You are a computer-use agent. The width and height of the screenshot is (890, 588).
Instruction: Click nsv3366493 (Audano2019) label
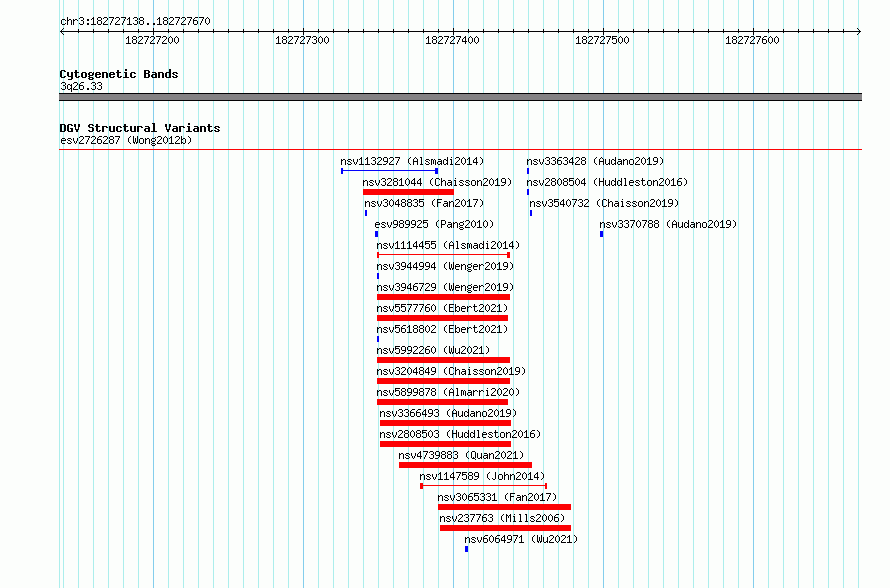(x=448, y=413)
